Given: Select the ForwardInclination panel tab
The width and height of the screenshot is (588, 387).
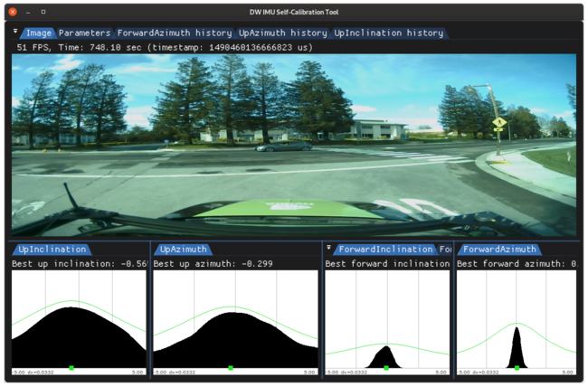Looking at the screenshot, I should pyautogui.click(x=387, y=250).
